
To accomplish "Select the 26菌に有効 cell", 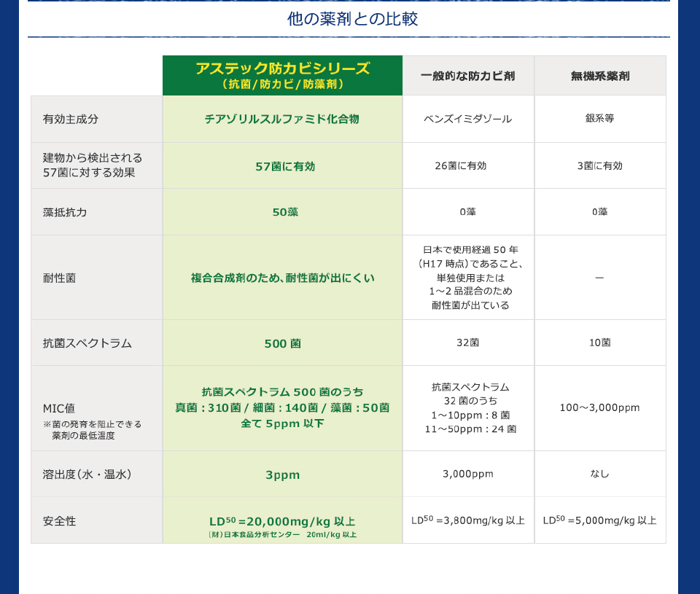I will (468, 166).
